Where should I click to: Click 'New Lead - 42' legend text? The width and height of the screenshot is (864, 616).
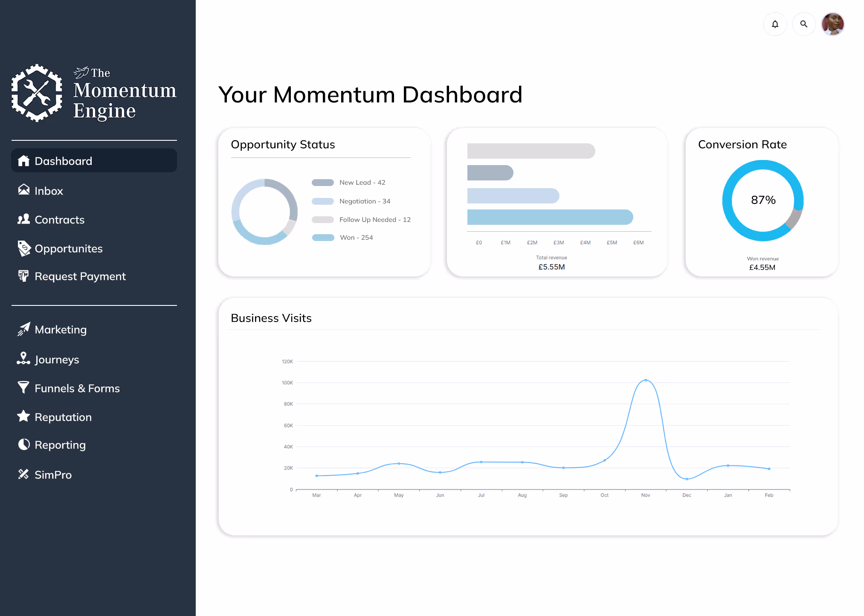[362, 183]
